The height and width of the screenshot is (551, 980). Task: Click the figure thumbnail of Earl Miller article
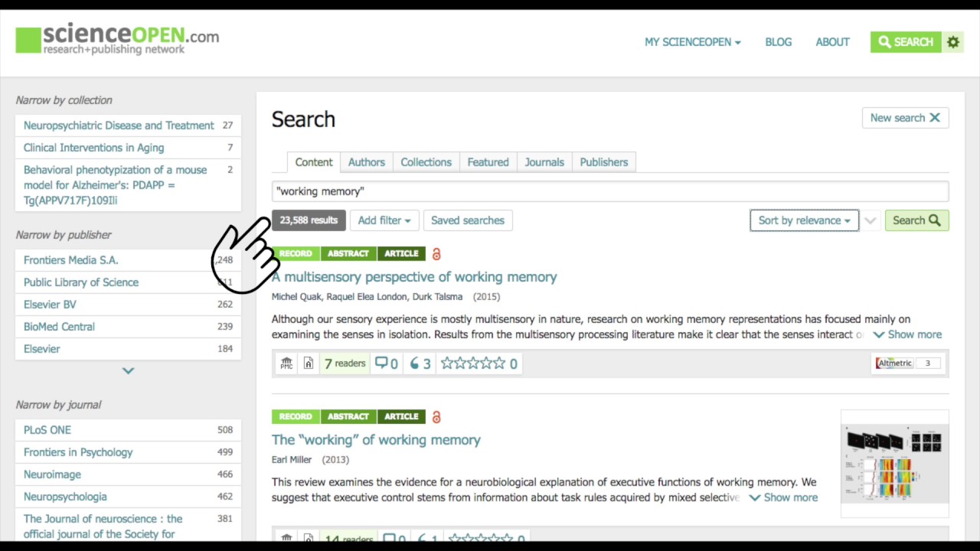(x=894, y=464)
